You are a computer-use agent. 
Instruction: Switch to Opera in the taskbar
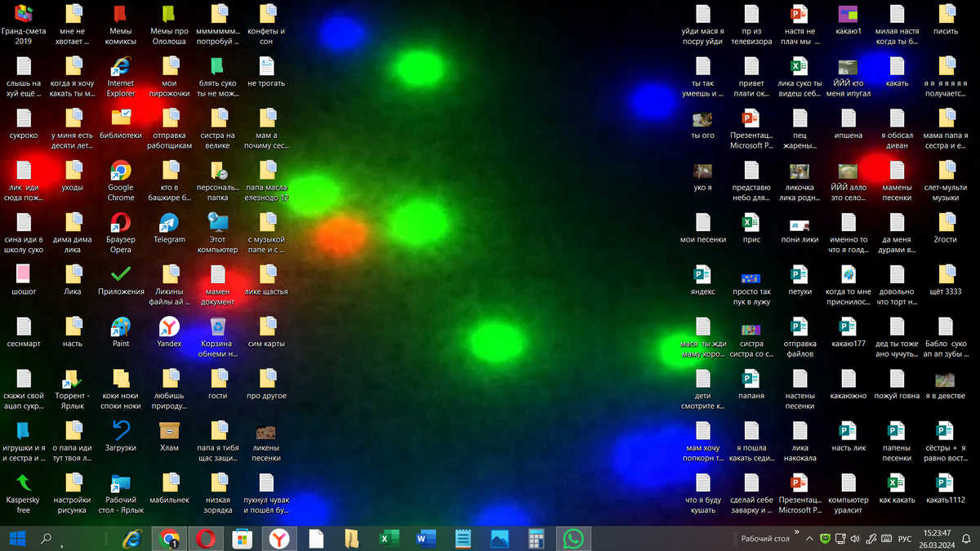point(206,539)
